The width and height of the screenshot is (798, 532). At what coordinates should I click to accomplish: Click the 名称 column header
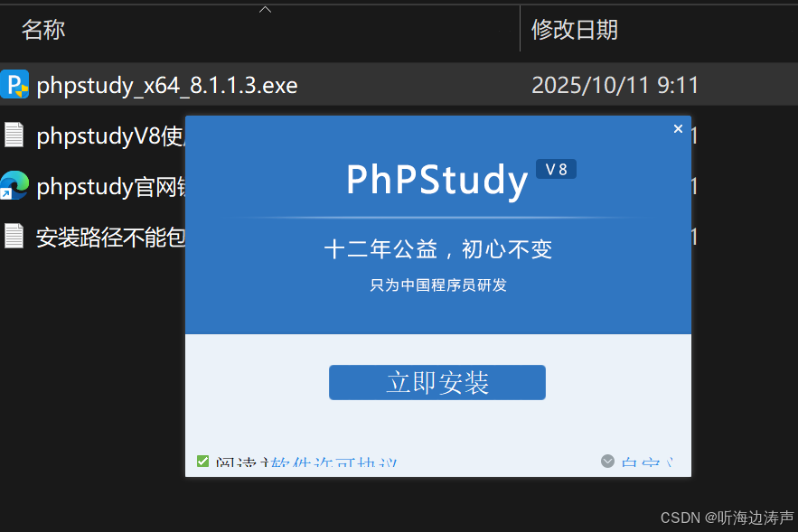click(42, 30)
